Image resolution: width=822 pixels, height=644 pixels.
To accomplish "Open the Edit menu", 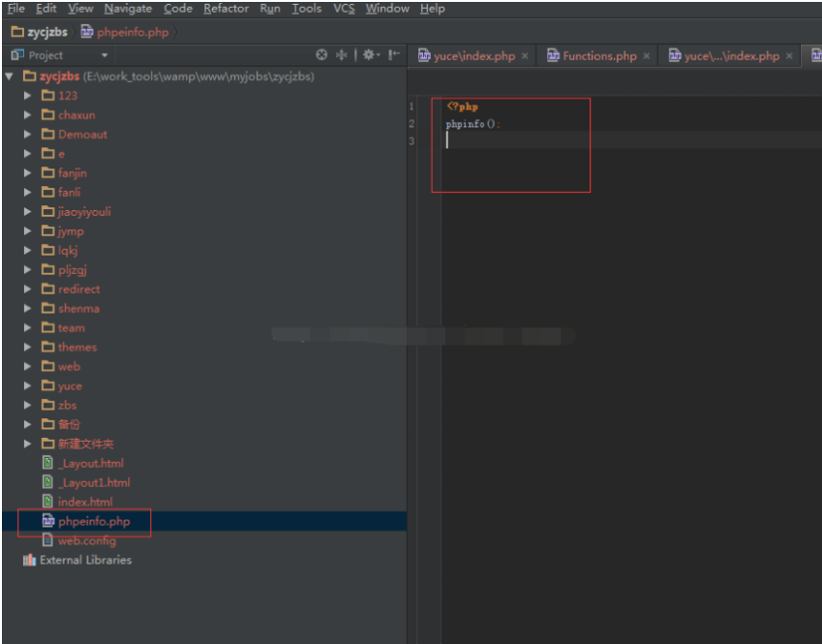I will click(x=46, y=9).
